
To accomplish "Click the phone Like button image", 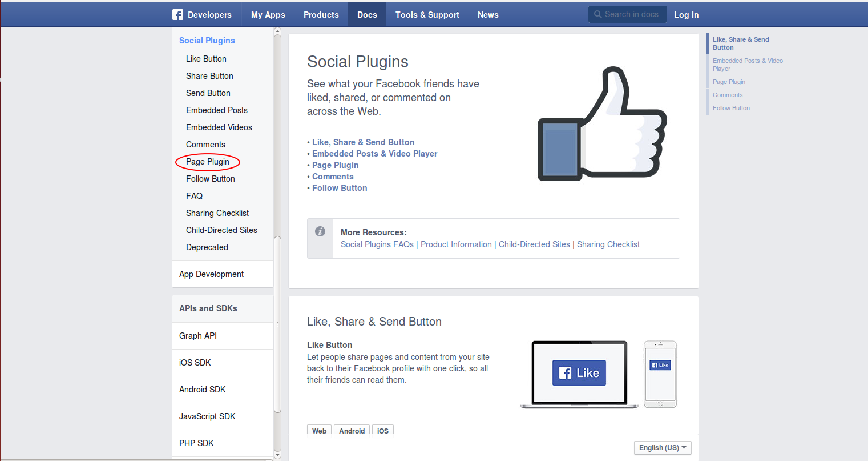I will [x=660, y=374].
